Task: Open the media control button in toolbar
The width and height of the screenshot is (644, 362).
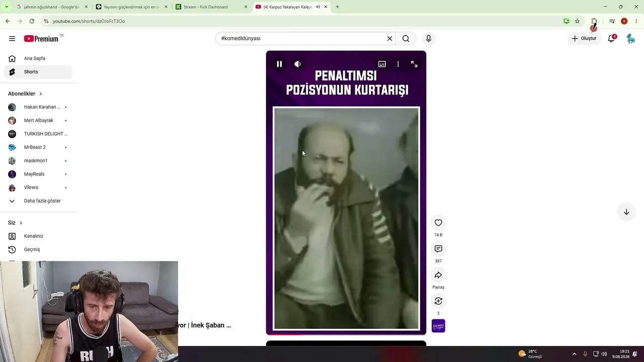Action: click(612, 21)
